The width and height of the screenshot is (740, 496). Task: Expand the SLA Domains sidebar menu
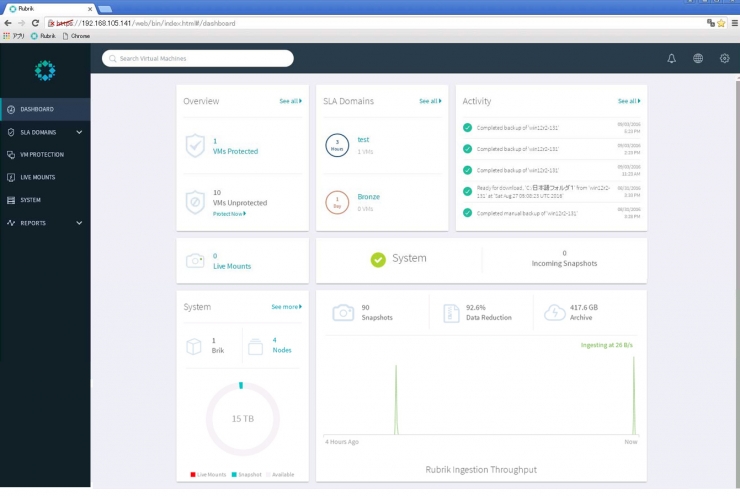point(79,132)
